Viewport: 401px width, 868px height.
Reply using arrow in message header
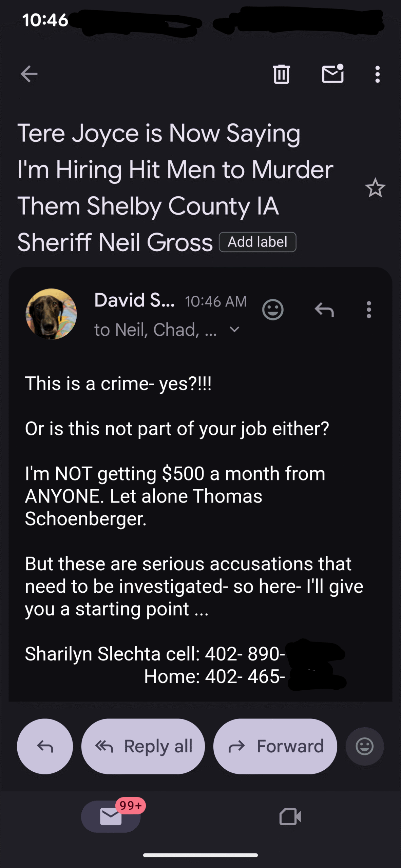click(x=324, y=310)
